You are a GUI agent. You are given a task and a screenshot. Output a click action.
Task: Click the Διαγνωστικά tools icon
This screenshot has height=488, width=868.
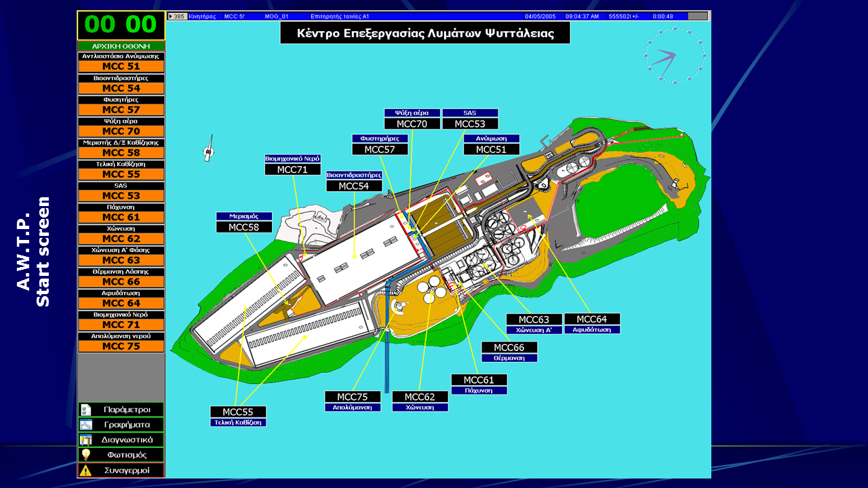tap(85, 440)
